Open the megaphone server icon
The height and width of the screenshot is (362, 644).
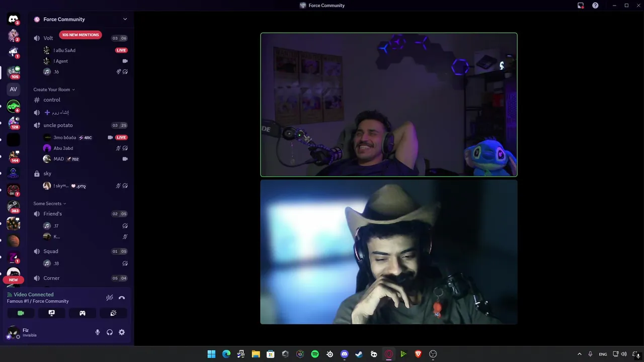click(14, 52)
